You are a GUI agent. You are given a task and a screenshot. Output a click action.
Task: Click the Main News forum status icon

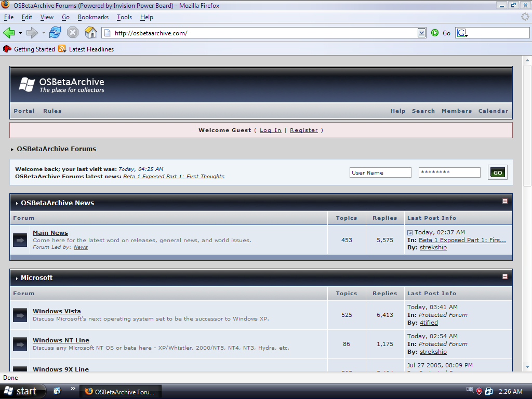[20, 240]
